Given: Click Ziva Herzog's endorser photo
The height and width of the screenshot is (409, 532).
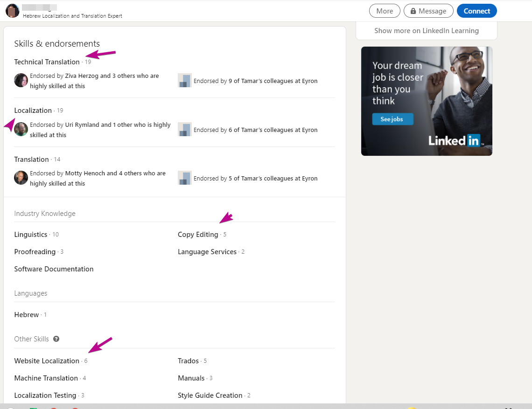Looking at the screenshot, I should click(x=21, y=80).
